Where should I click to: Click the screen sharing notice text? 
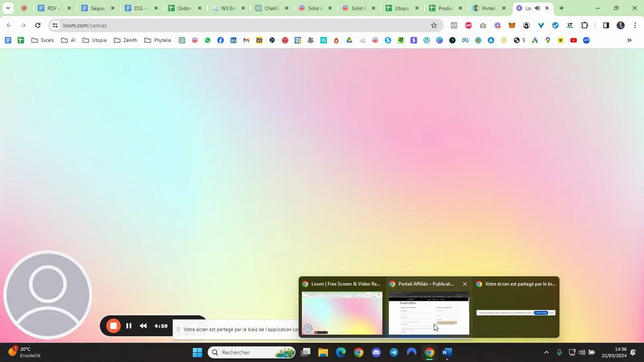[x=242, y=329]
